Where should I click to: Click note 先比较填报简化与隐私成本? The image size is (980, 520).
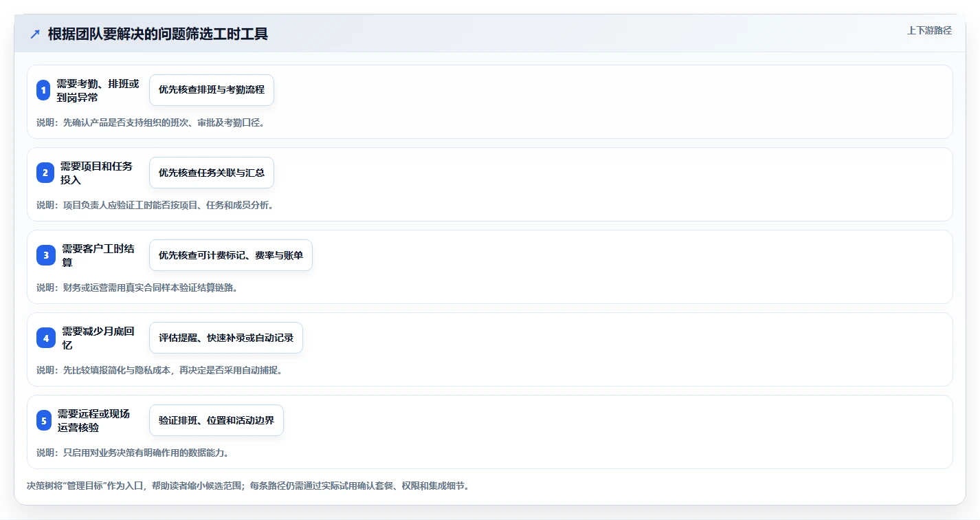pos(159,370)
